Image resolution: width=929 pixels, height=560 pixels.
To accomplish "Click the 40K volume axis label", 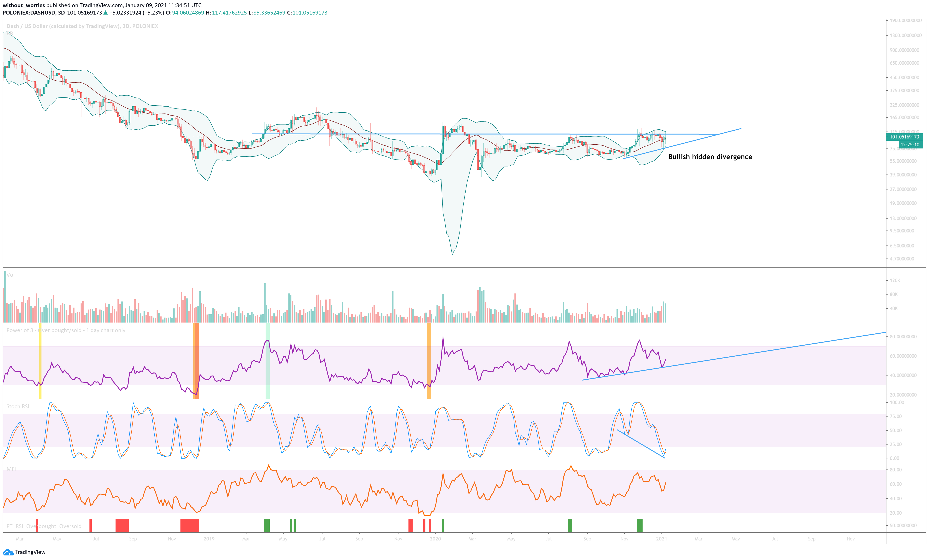I will pyautogui.click(x=894, y=308).
